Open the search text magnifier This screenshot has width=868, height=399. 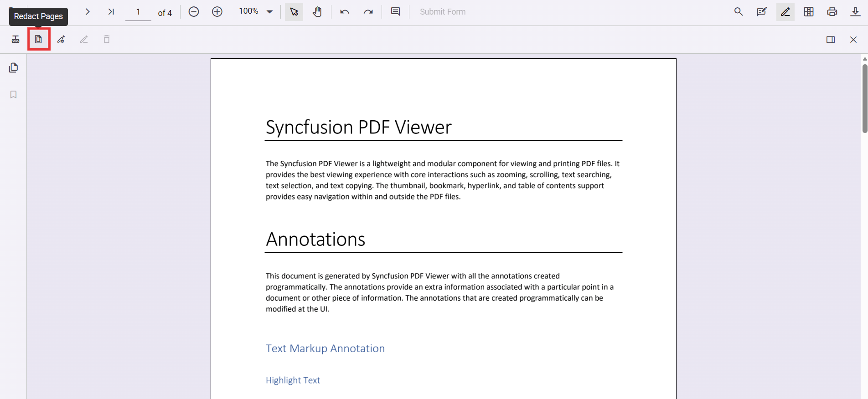pyautogui.click(x=739, y=12)
